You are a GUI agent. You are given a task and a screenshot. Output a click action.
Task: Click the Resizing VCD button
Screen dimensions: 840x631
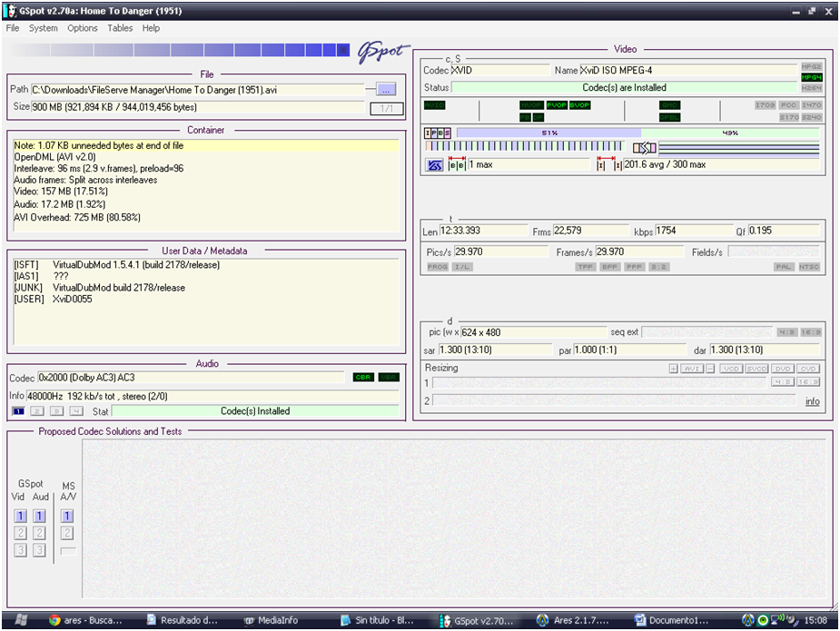click(x=731, y=369)
